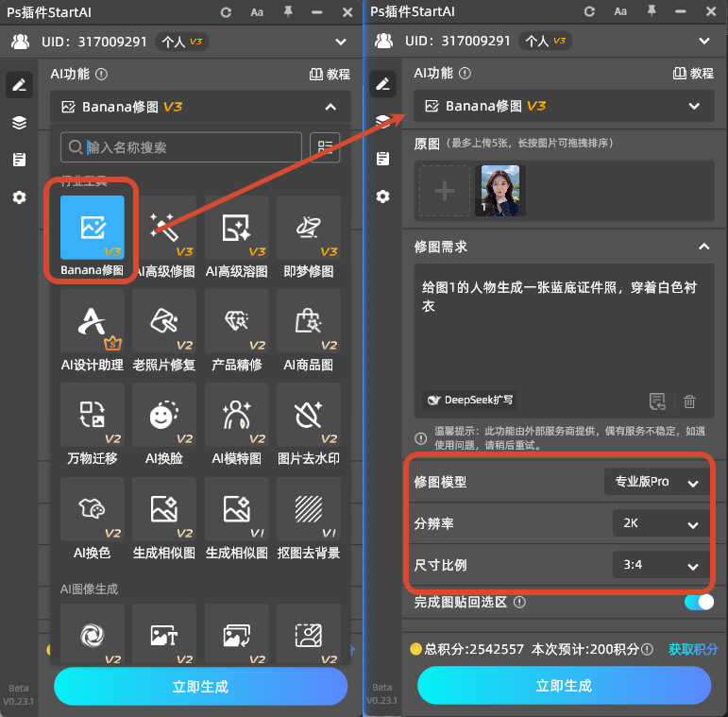This screenshot has height=717, width=728.
Task: Open the notes sidebar icon in left panel
Action: (x=19, y=160)
